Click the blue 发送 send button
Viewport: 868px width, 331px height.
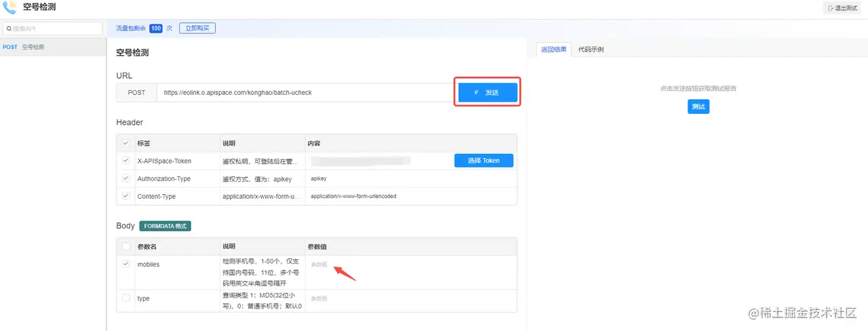pos(488,92)
